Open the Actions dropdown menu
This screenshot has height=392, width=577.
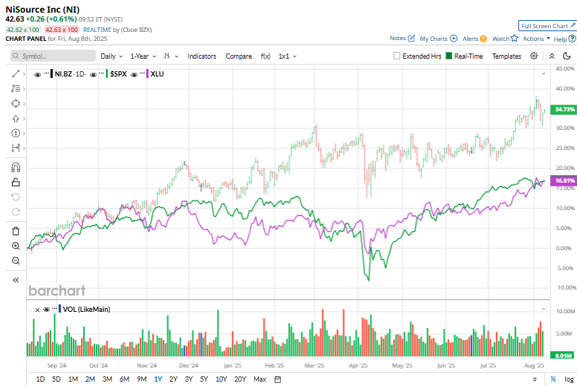tap(536, 39)
